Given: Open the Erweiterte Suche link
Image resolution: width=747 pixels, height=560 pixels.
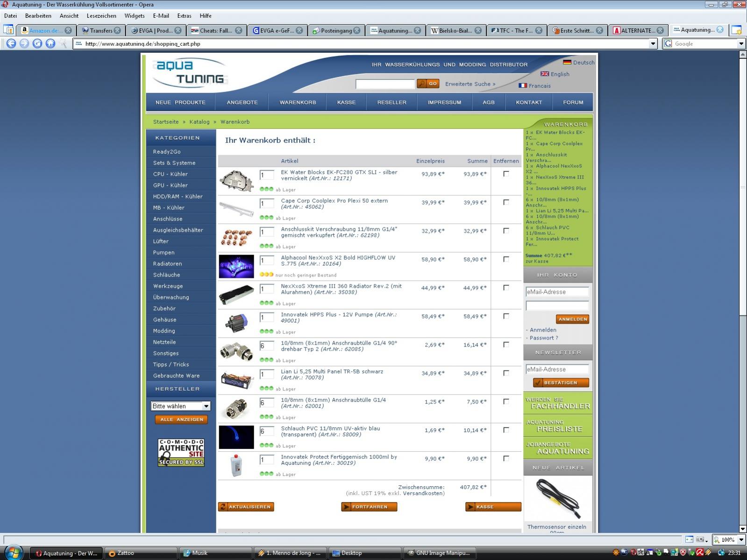Looking at the screenshot, I should (x=470, y=84).
